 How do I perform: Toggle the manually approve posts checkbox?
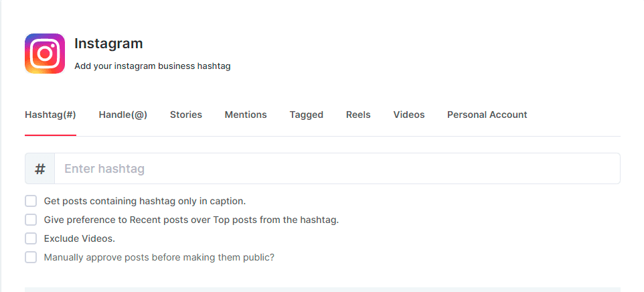coord(31,257)
